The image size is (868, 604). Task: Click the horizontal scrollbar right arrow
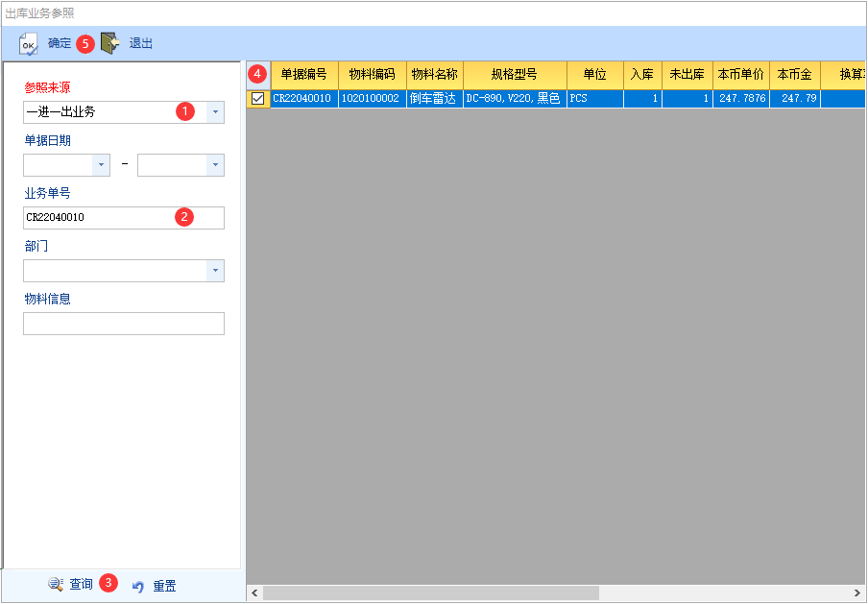(x=858, y=593)
